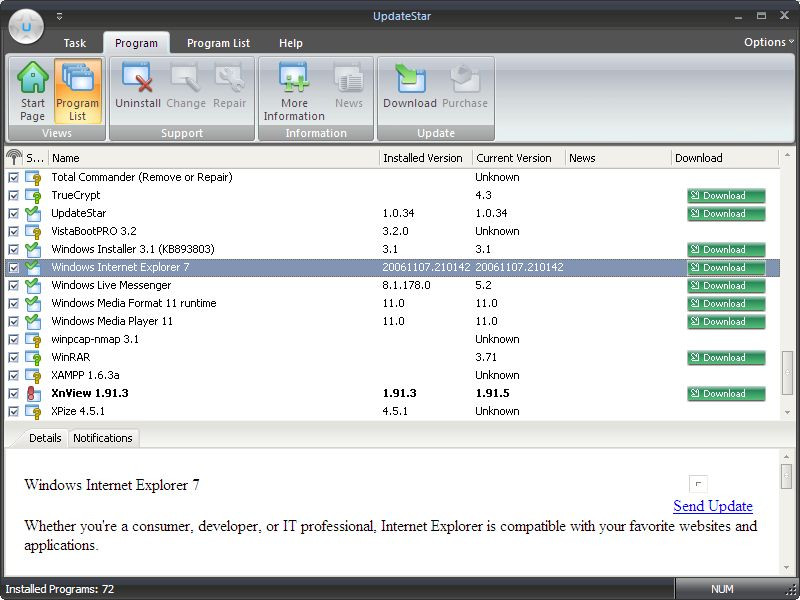The image size is (800, 600).
Task: Click the TrueCrypt status icon
Action: [33, 195]
